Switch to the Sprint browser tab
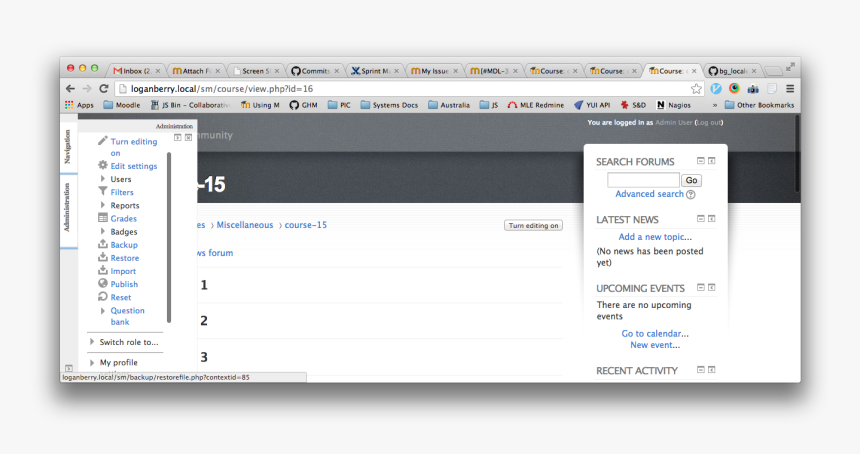This screenshot has width=860, height=454. (375, 71)
